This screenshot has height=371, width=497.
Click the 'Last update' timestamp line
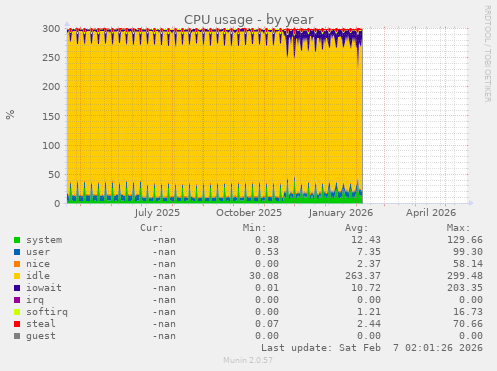[372, 348]
